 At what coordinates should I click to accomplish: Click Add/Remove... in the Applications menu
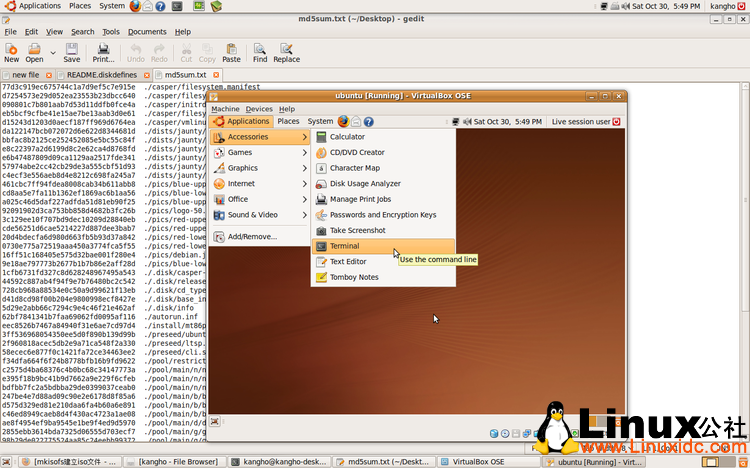coord(260,236)
